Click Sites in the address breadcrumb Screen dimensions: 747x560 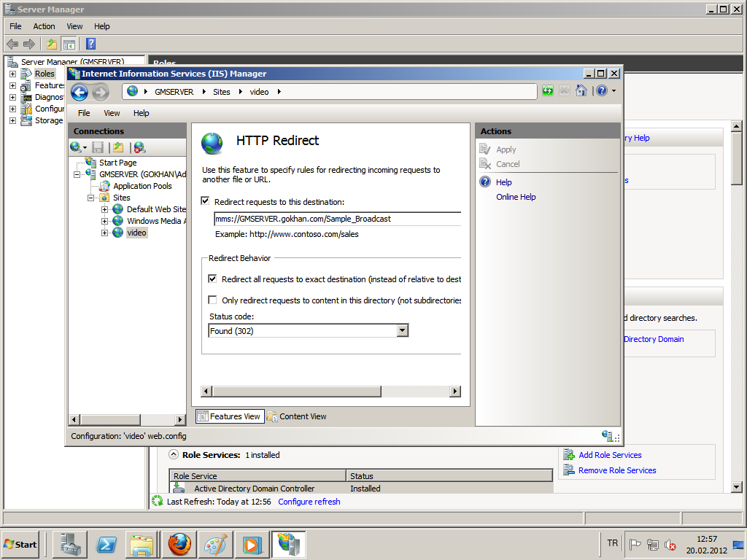pyautogui.click(x=221, y=92)
